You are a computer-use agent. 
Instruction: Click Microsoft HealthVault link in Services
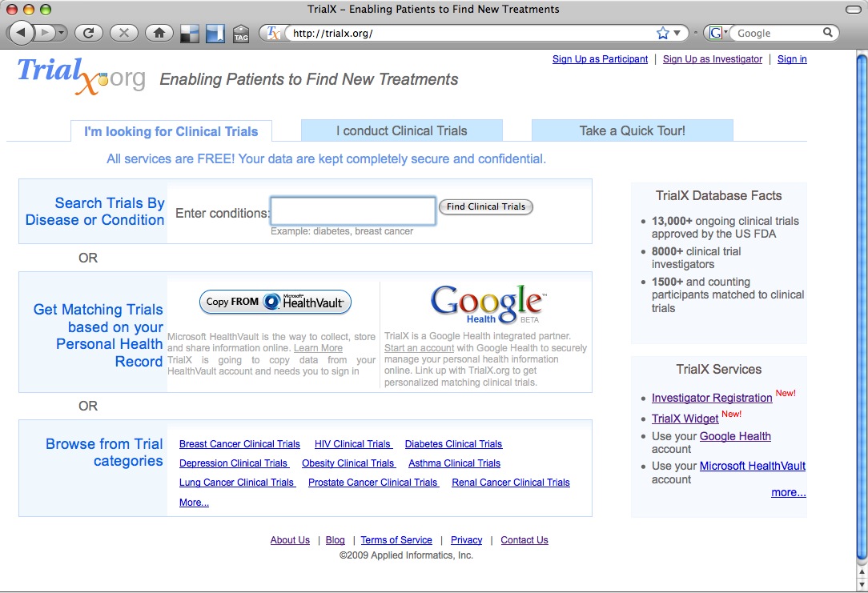point(753,466)
